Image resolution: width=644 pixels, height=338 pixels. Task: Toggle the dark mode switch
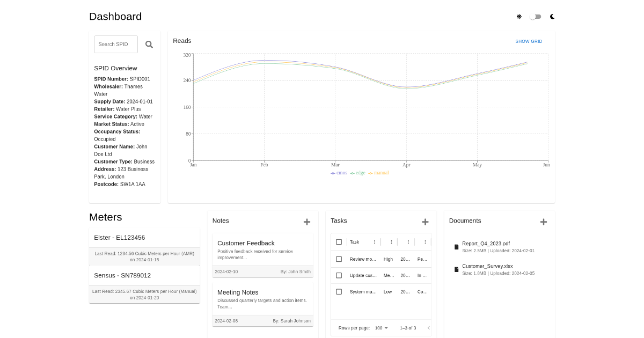535,17
